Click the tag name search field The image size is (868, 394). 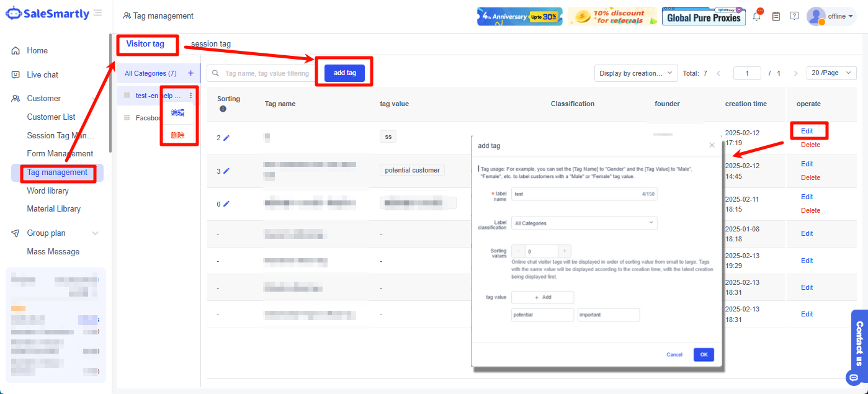click(x=267, y=73)
